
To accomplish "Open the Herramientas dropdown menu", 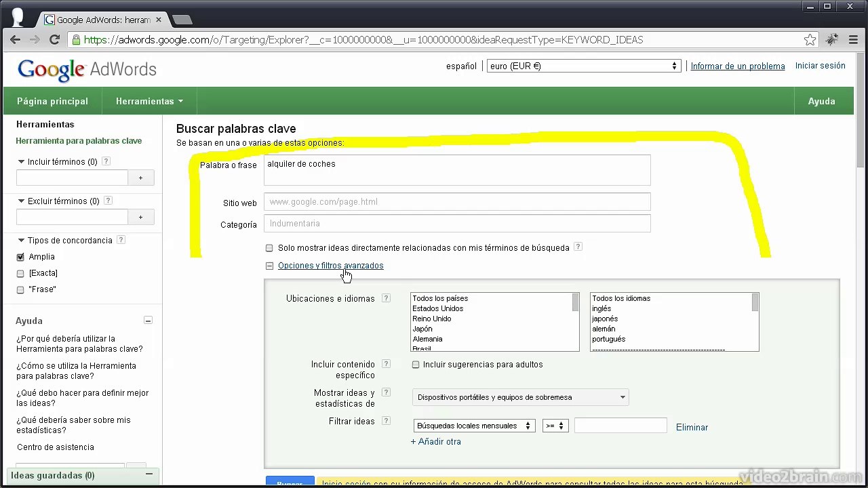I will [x=149, y=101].
